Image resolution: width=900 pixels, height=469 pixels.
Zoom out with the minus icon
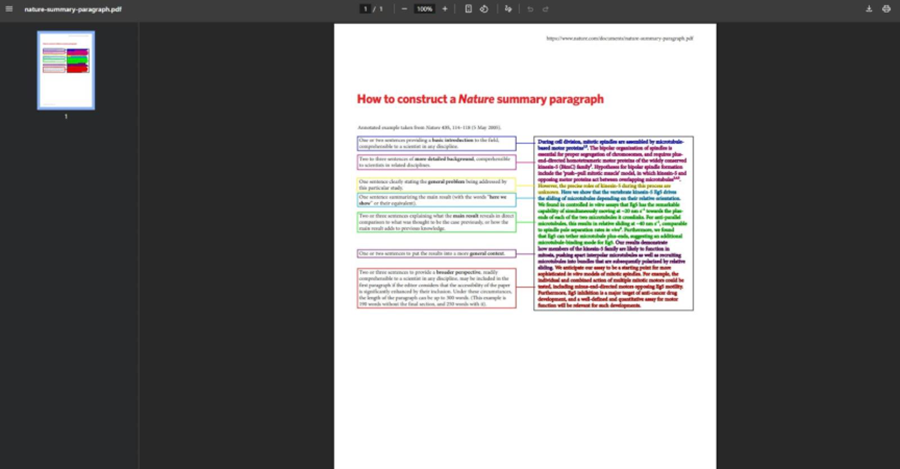point(404,9)
